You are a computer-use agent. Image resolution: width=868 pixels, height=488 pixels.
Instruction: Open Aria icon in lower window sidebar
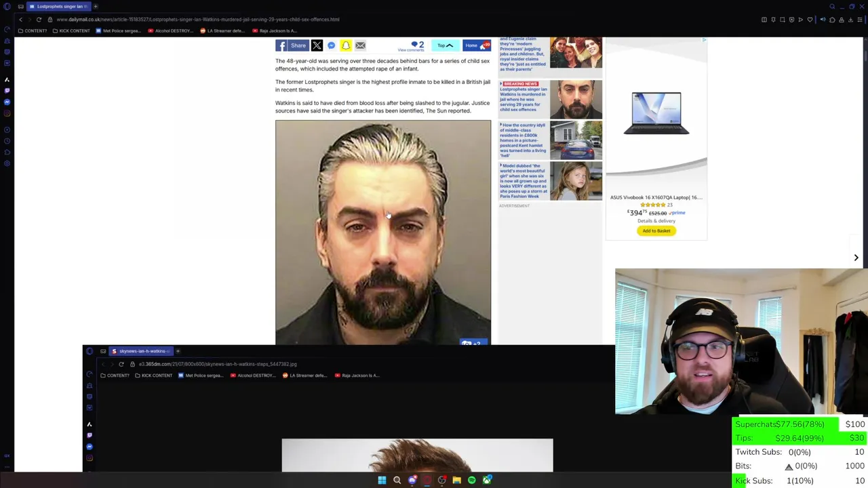pos(90,424)
